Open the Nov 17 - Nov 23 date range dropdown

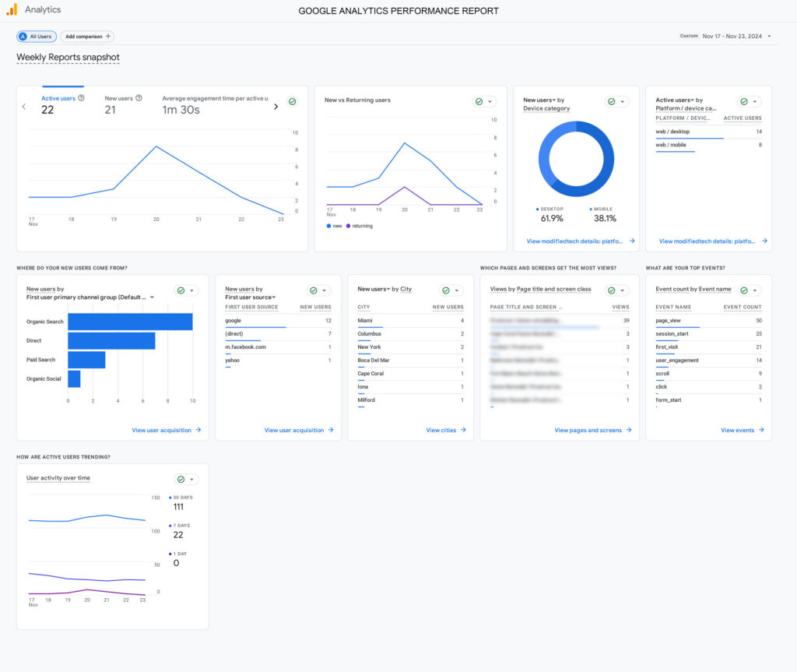(x=736, y=36)
